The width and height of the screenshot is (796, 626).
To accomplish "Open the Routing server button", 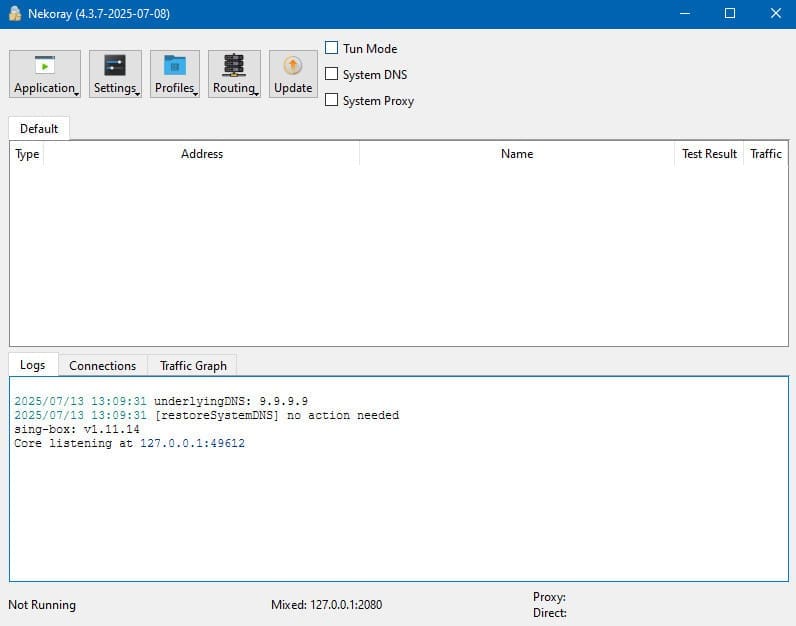I will pos(234,74).
